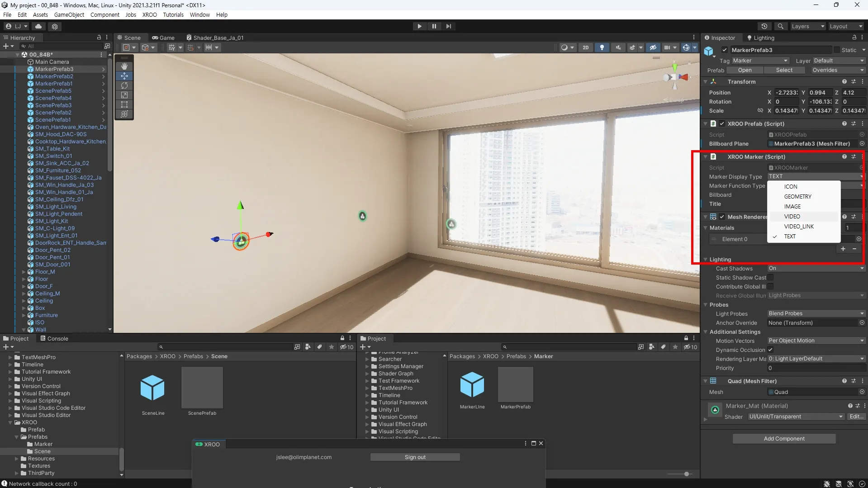Disable the Dynamic Occlusion checkbox

click(770, 350)
